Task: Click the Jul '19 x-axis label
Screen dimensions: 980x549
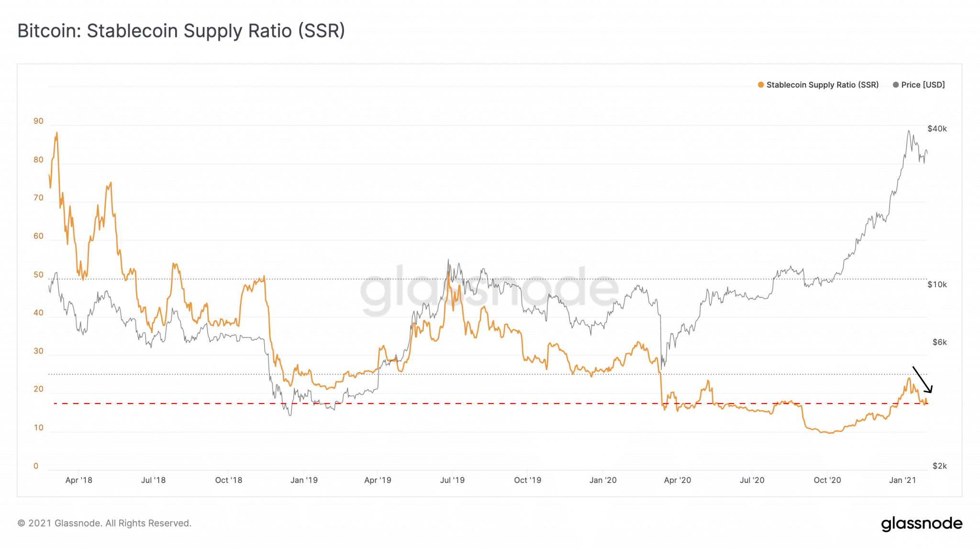Action: click(x=452, y=480)
